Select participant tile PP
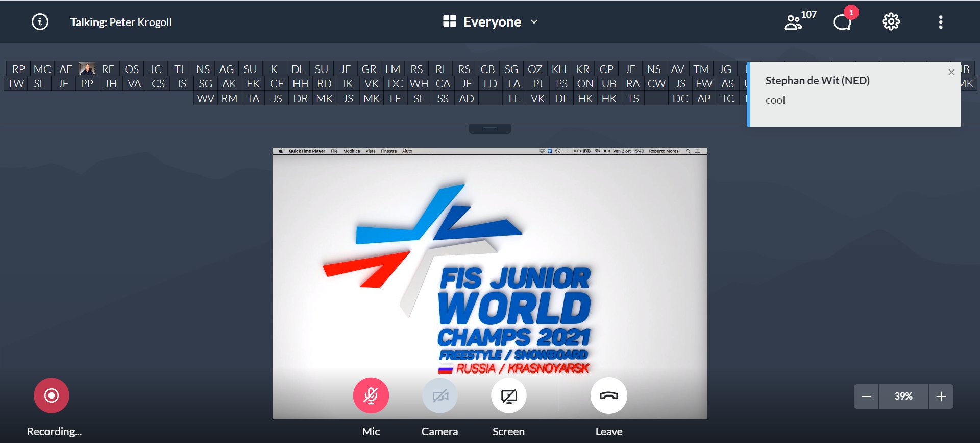 [87, 83]
